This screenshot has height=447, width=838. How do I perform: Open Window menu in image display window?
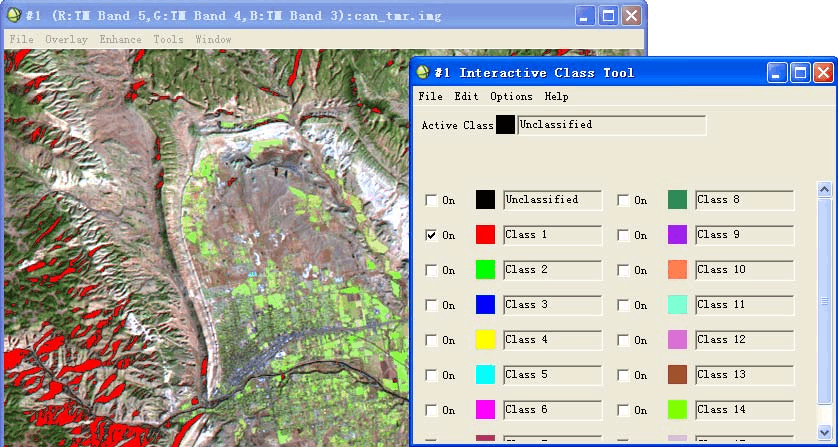[213, 40]
